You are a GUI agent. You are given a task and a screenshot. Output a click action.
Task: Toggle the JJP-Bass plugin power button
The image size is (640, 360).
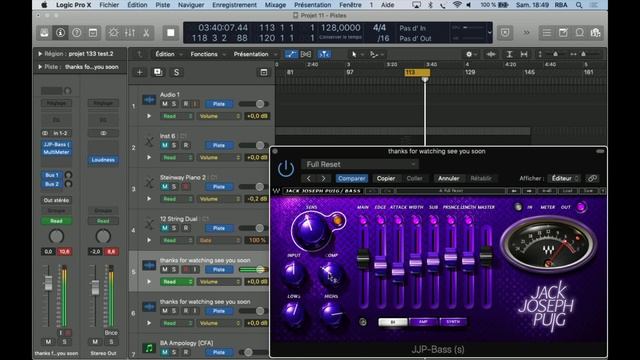click(286, 168)
